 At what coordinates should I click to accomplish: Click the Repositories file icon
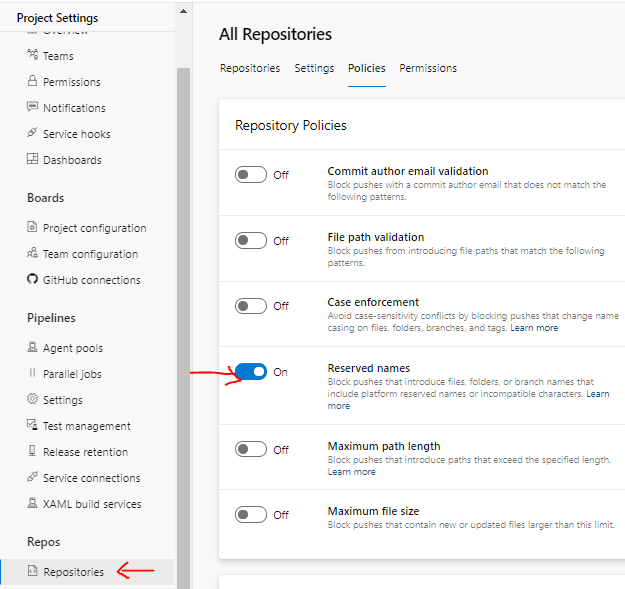[32, 571]
